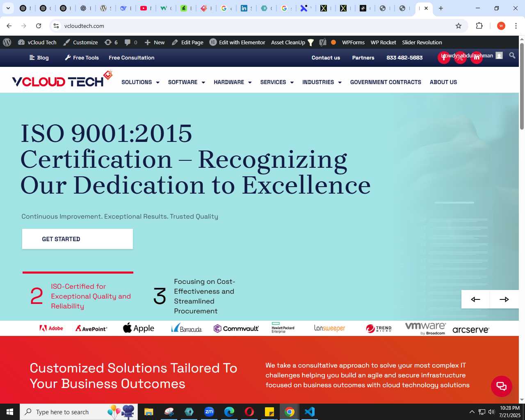Click the Apple partner logo
This screenshot has width=525, height=420.
(x=139, y=328)
